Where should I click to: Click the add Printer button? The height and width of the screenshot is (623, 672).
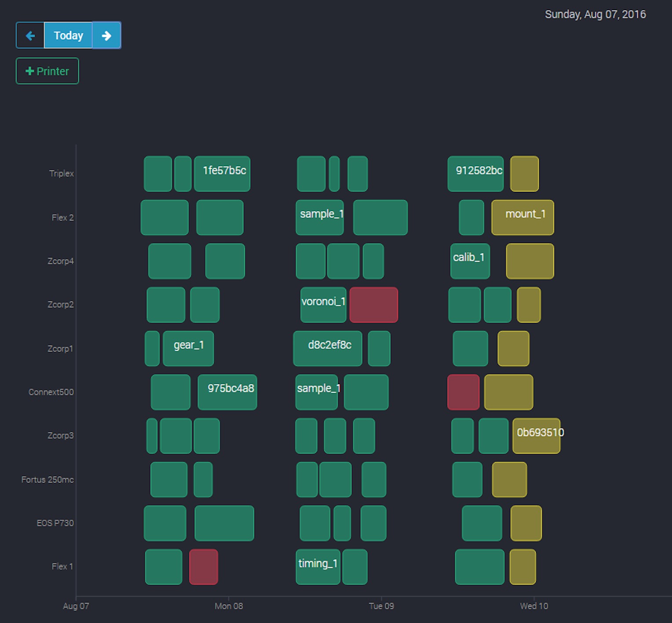click(x=47, y=71)
